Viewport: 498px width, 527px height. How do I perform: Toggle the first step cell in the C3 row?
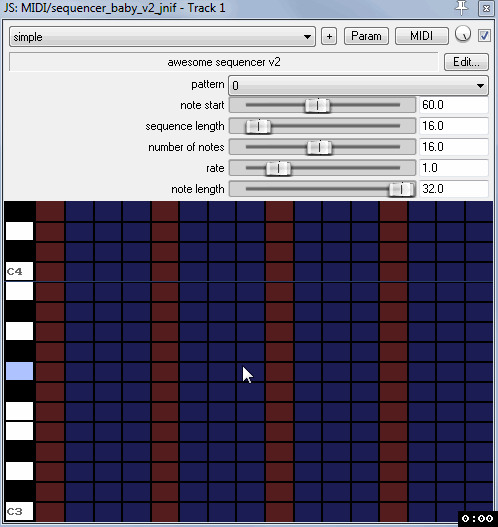pyautogui.click(x=50, y=512)
